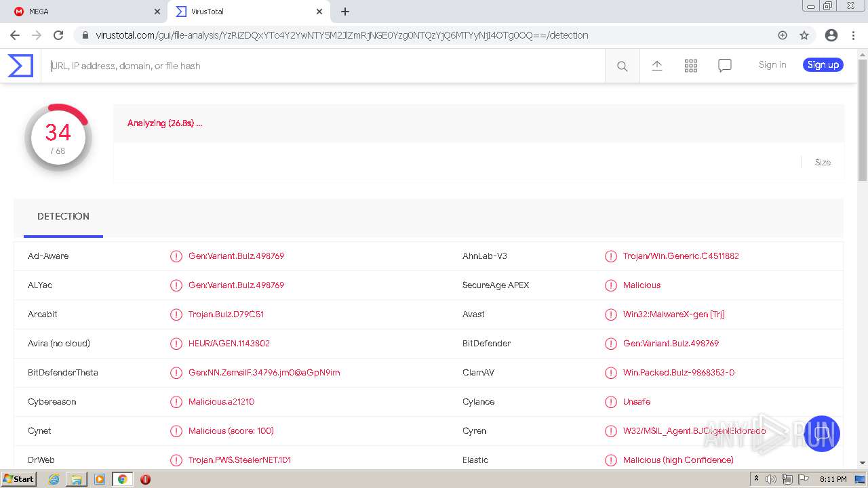Click Win32:MalwareX-gen [Trj] result
The image size is (868, 488).
pos(674,314)
